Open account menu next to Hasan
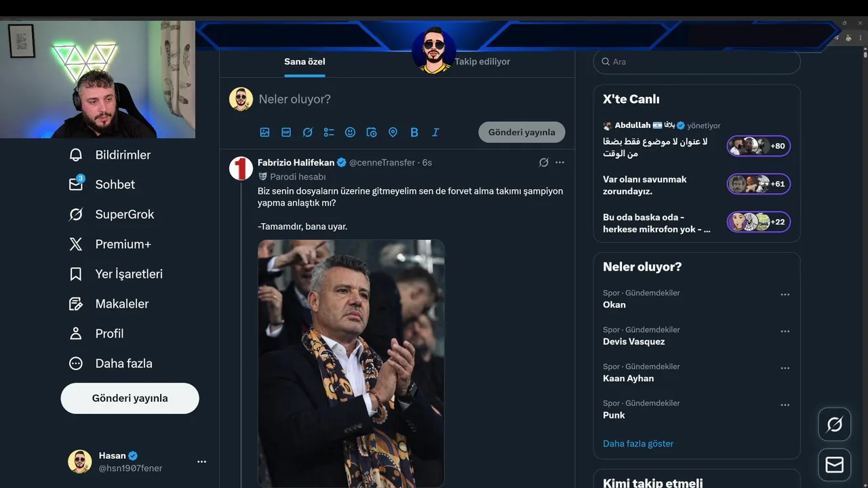Image resolution: width=868 pixels, height=488 pixels. (x=201, y=462)
